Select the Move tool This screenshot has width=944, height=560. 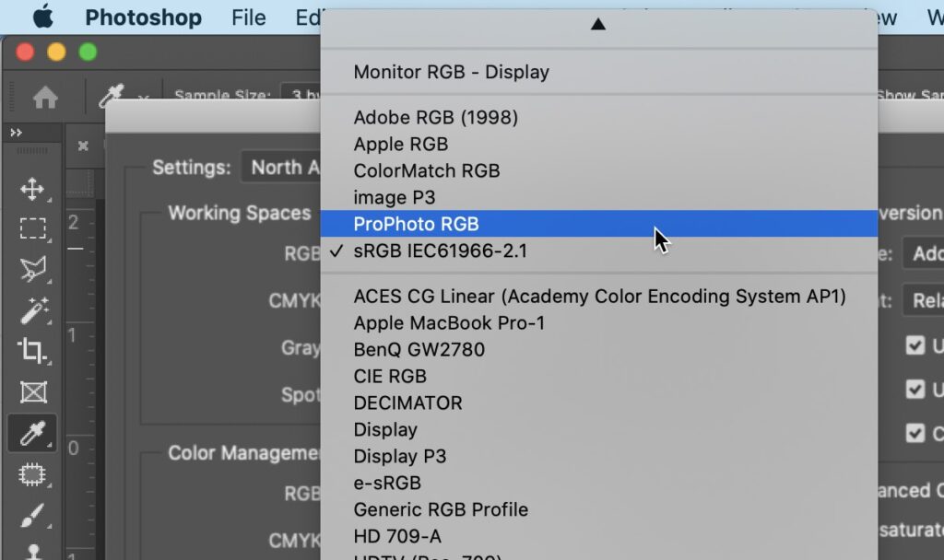32,189
